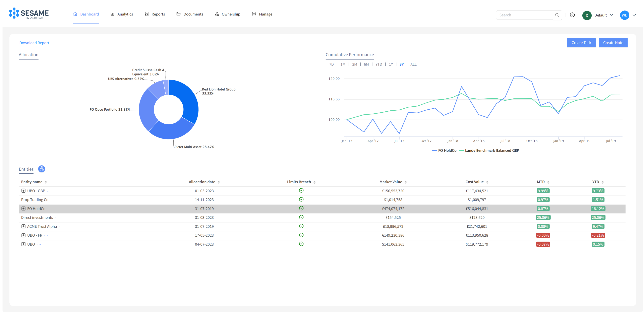Click the Manage sliders icon
Viewport: 644px width, 314px height.
click(254, 14)
